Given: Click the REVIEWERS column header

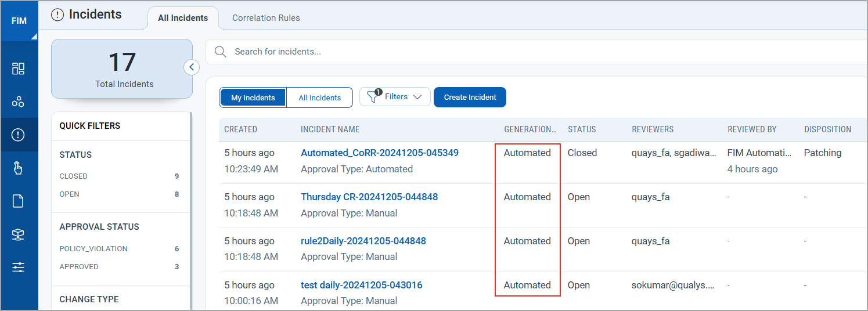Looking at the screenshot, I should tap(653, 129).
